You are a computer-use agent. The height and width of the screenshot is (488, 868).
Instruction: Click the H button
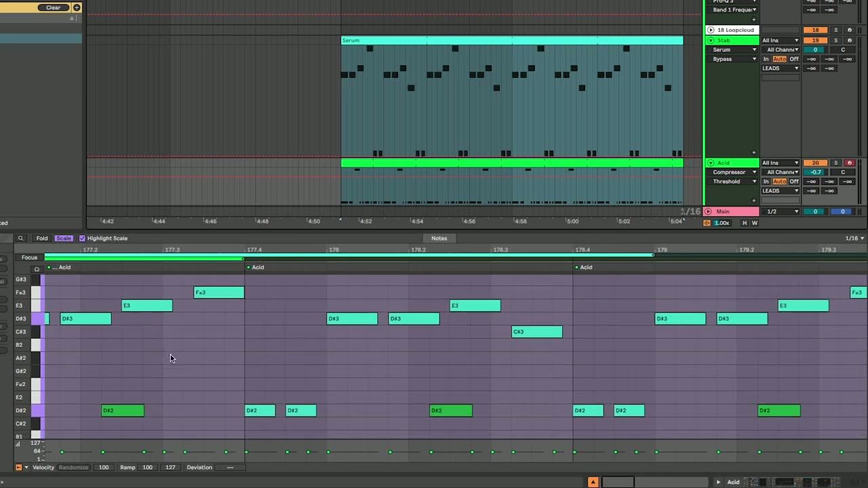coord(745,222)
